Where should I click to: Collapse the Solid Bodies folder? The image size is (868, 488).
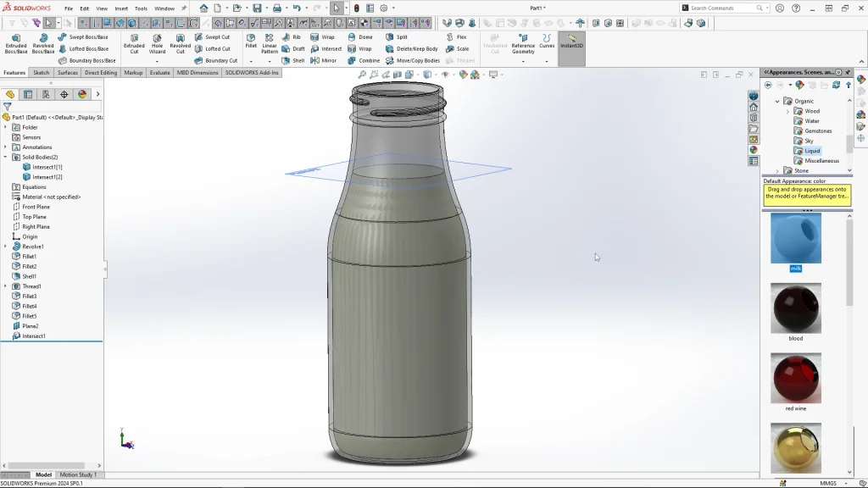pyautogui.click(x=5, y=157)
